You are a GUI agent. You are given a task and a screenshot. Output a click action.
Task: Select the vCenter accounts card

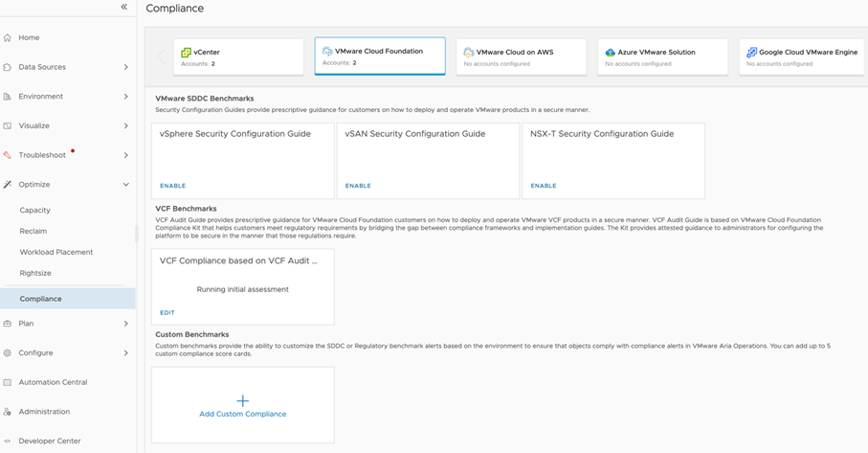coord(238,57)
